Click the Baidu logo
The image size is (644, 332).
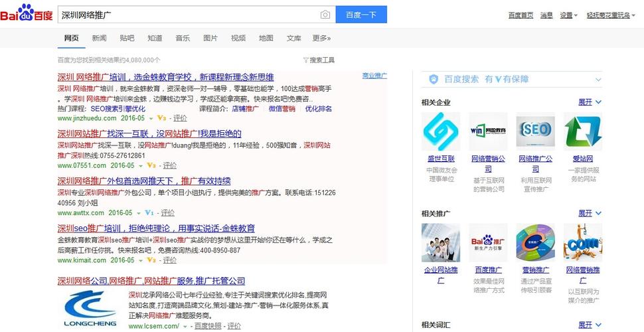tap(27, 13)
